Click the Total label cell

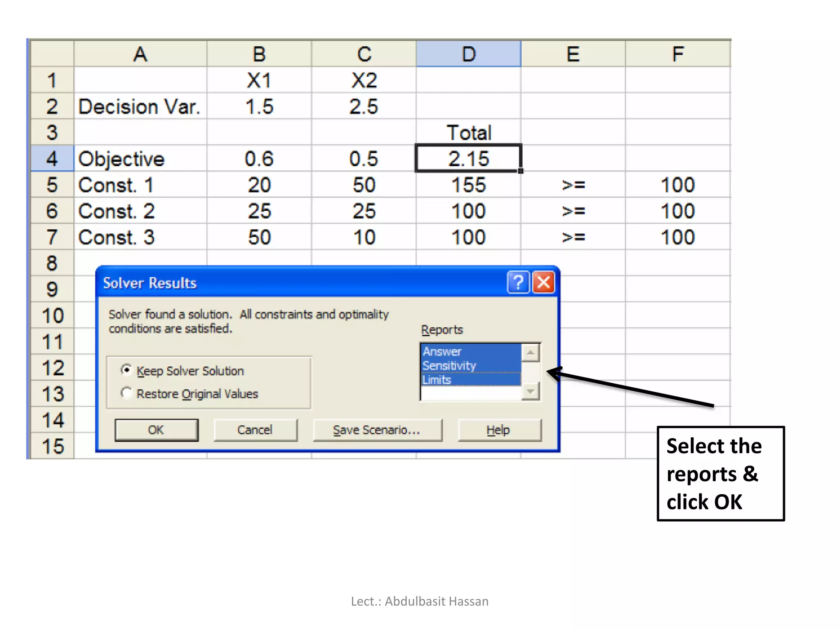point(469,132)
